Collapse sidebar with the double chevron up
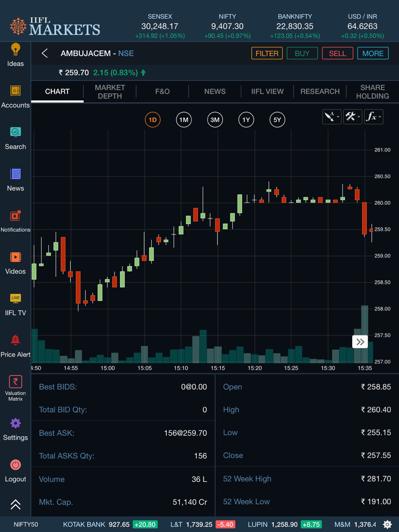The width and height of the screenshot is (399, 532). point(15,504)
